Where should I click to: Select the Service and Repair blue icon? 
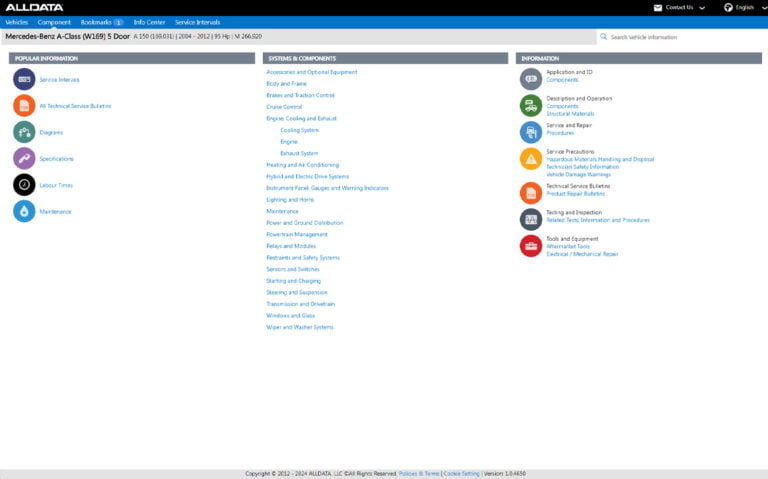[531, 132]
